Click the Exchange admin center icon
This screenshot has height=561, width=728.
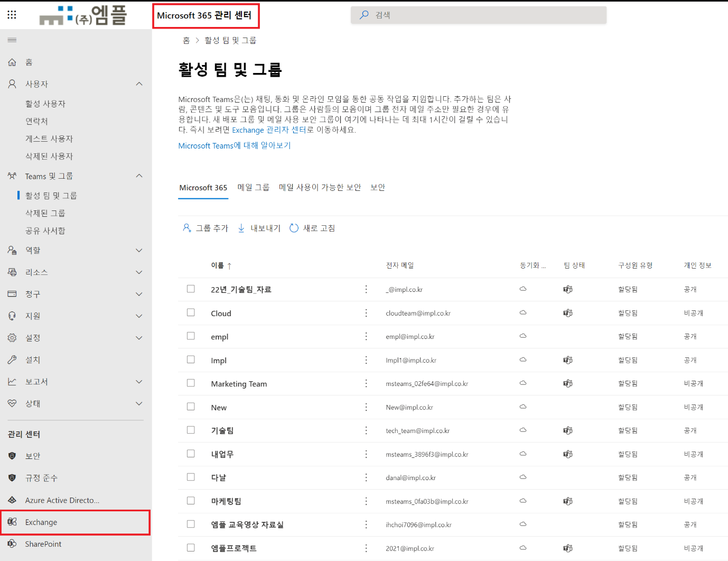pos(12,522)
